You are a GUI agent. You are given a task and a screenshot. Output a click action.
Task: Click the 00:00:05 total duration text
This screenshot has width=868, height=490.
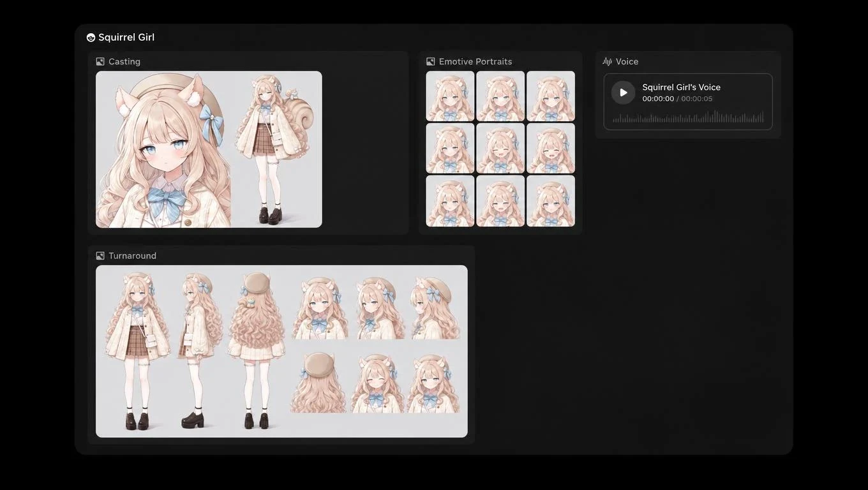coord(697,99)
